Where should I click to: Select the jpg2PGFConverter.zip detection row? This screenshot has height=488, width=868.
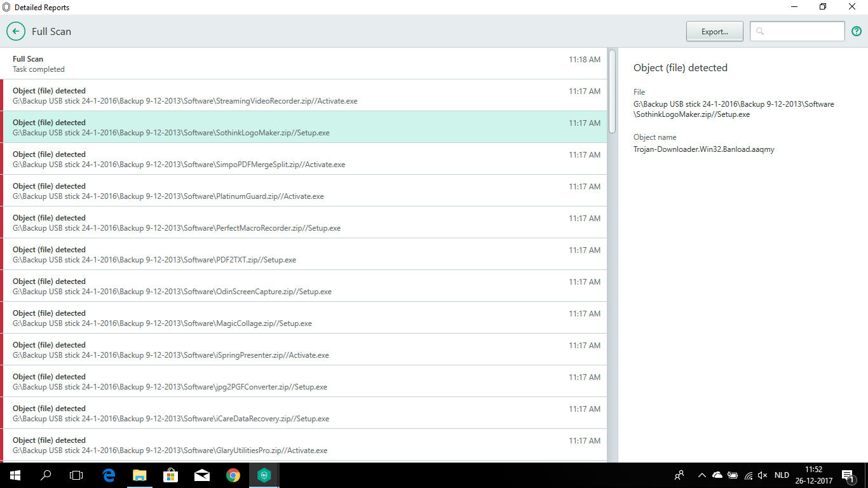coord(303,381)
